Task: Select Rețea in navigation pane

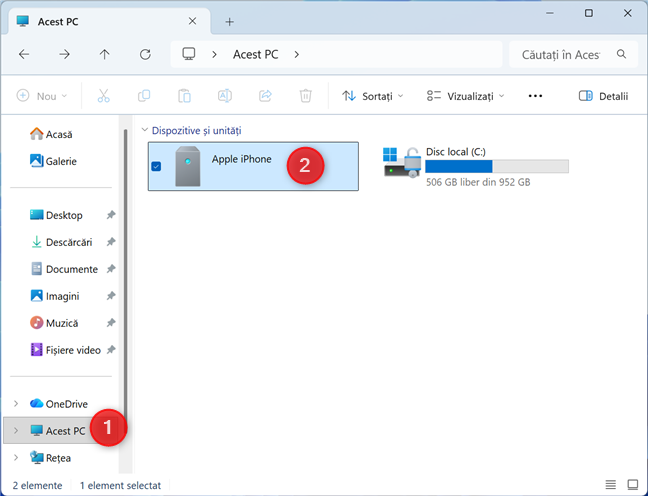Action: [x=50, y=458]
